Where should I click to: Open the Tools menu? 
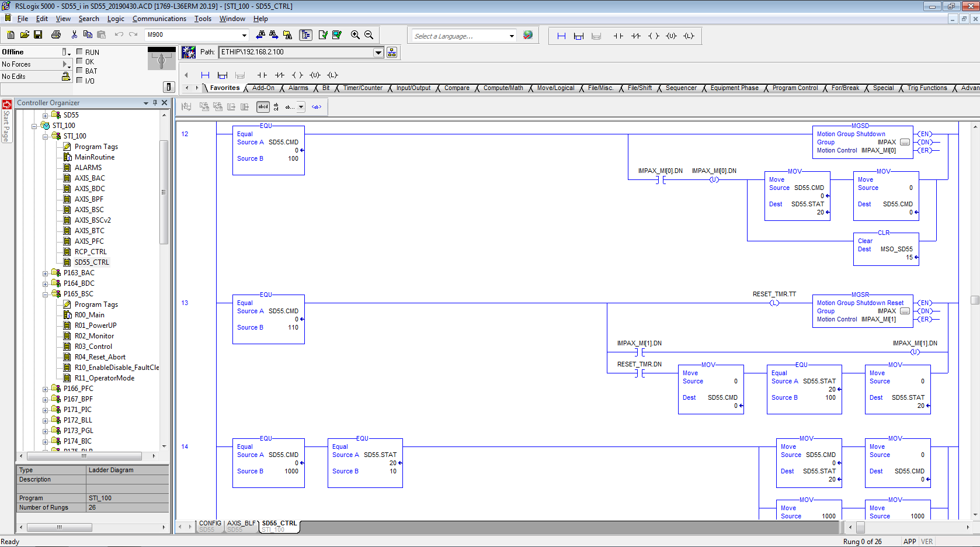coord(203,19)
